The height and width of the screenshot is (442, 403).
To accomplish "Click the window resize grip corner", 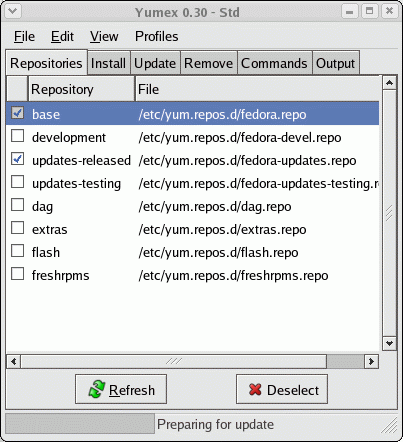I will pos(389,425).
